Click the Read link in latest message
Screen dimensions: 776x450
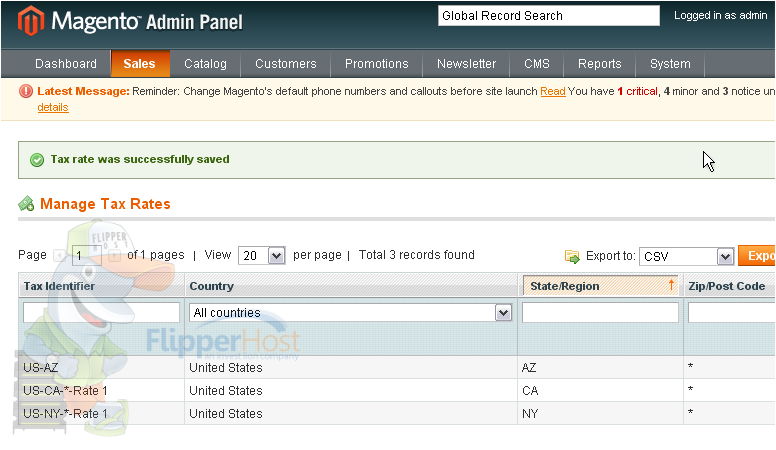553,91
